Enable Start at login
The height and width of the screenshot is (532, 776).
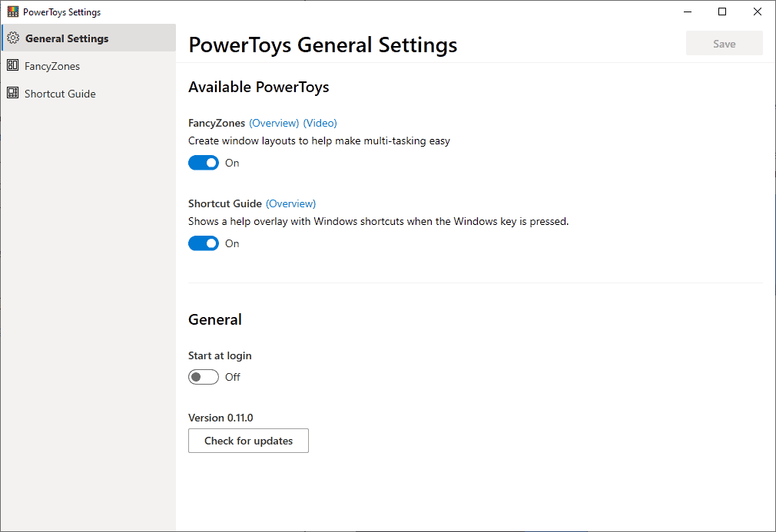203,376
